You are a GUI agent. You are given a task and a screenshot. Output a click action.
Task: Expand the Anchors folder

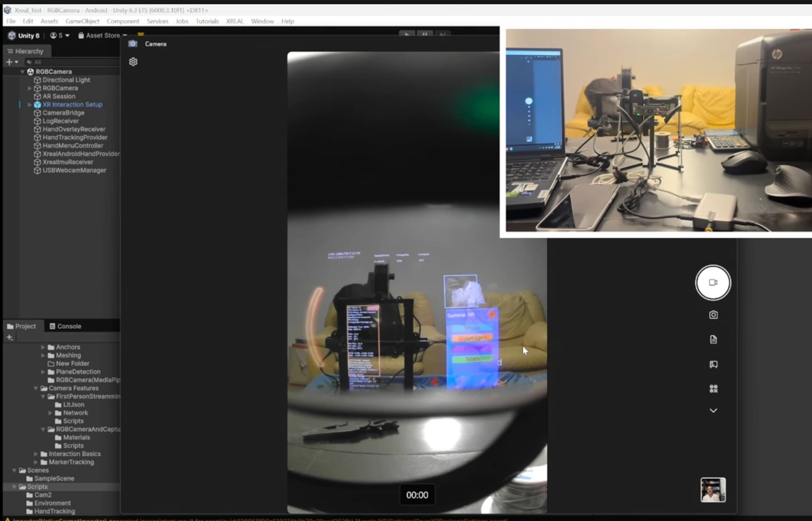pyautogui.click(x=43, y=347)
